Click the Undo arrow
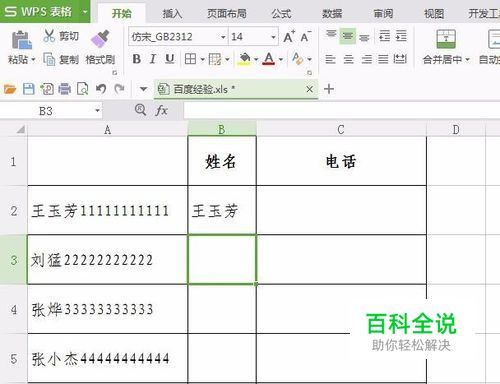The width and height of the screenshot is (500, 384). point(101,89)
